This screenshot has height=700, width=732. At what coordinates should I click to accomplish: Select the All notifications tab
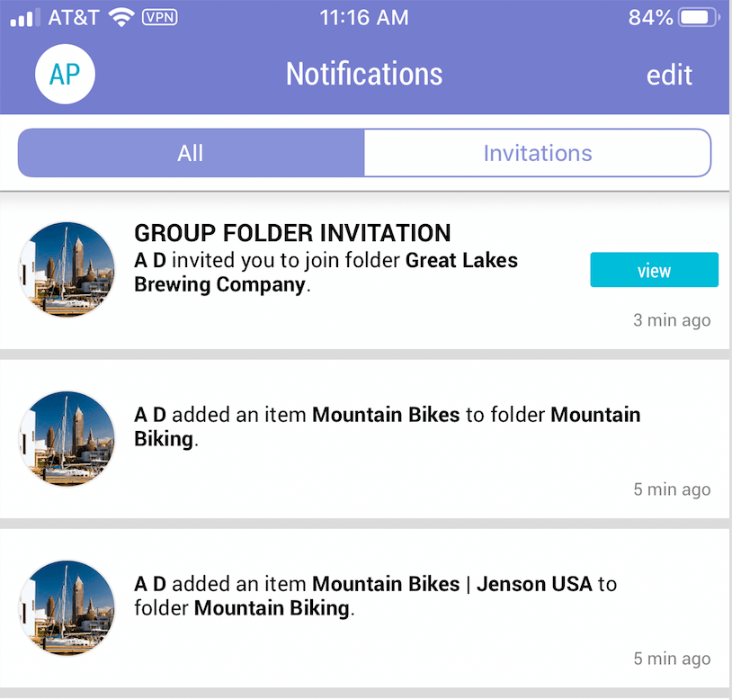(190, 152)
